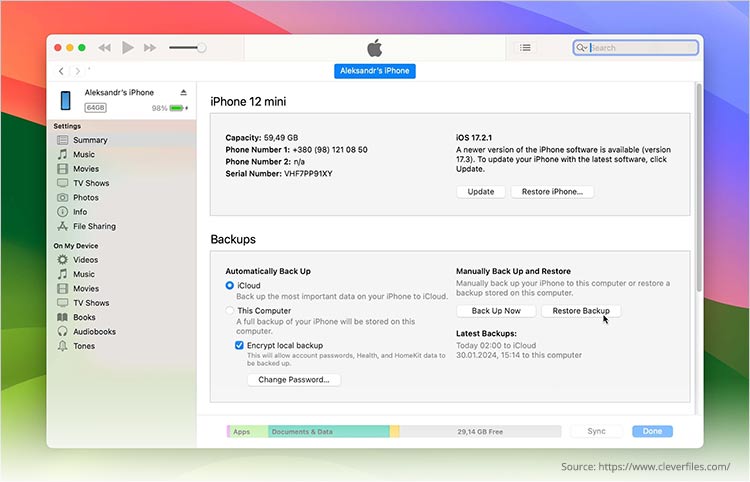Viewport: 750px width, 482px height.
Task: Click the iPhone device icon in sidebar
Action: (66, 100)
